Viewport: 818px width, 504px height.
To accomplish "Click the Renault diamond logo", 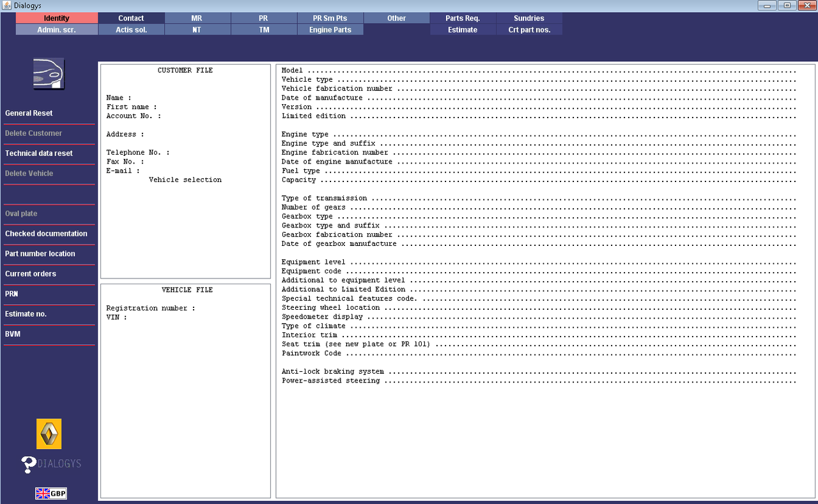I will point(49,434).
